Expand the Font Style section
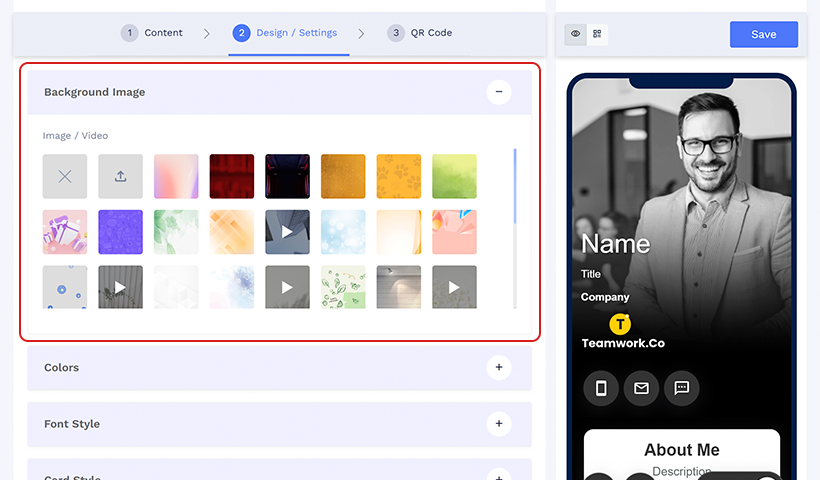This screenshot has height=480, width=820. [499, 424]
